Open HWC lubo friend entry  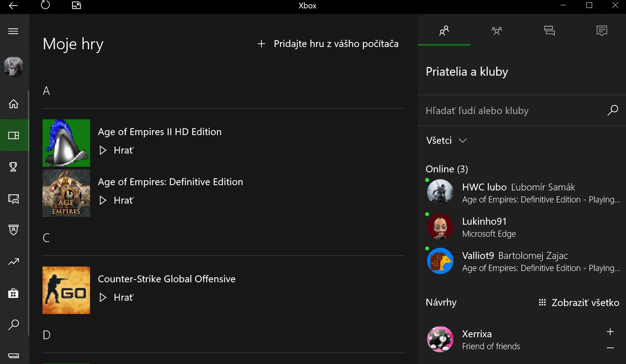tap(522, 193)
